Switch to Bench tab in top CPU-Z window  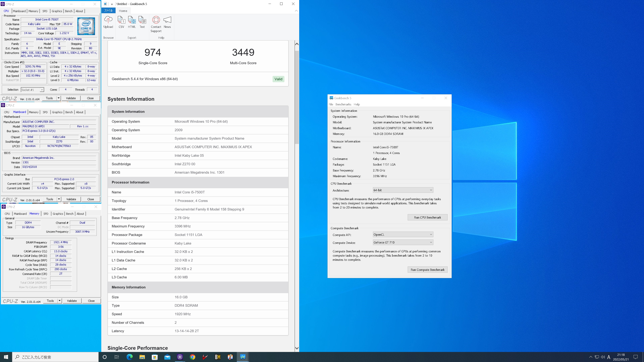pos(68,11)
